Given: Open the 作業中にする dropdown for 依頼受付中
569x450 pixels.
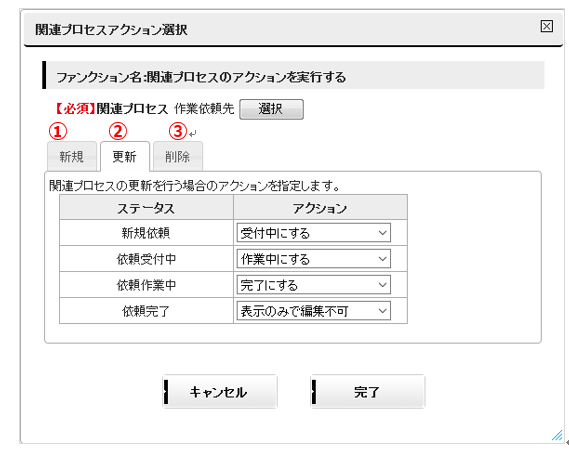Looking at the screenshot, I should [x=314, y=259].
